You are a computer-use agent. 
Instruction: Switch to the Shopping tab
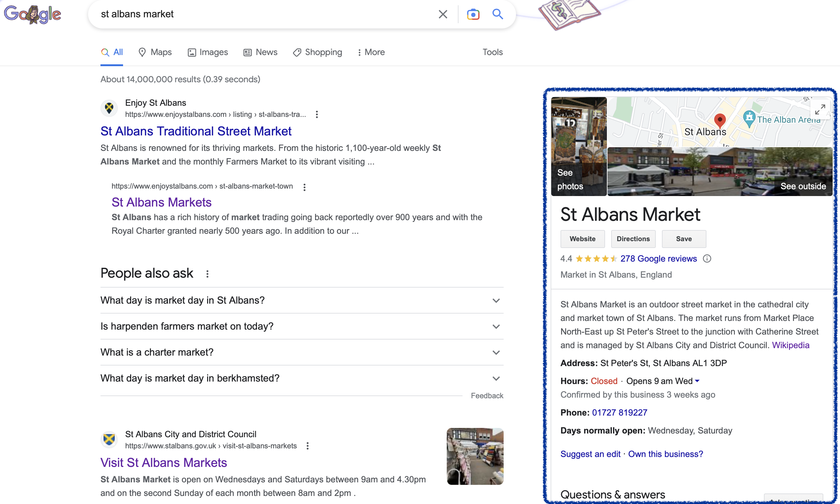point(318,52)
